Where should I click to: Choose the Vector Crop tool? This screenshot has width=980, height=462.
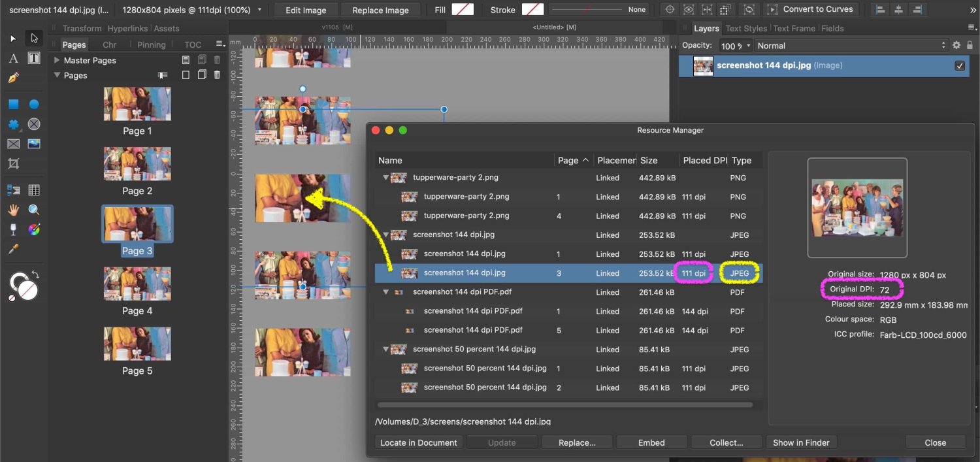[13, 163]
